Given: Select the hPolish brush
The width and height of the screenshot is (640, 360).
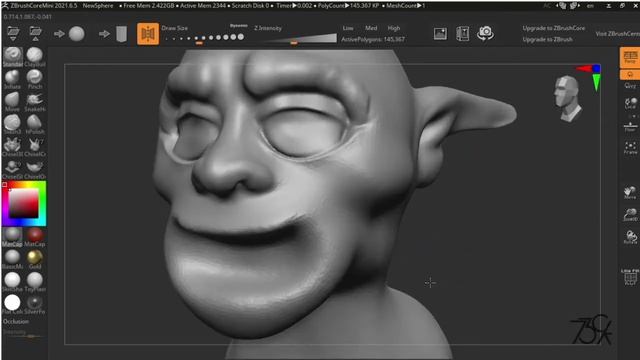Looking at the screenshot, I should click(35, 124).
